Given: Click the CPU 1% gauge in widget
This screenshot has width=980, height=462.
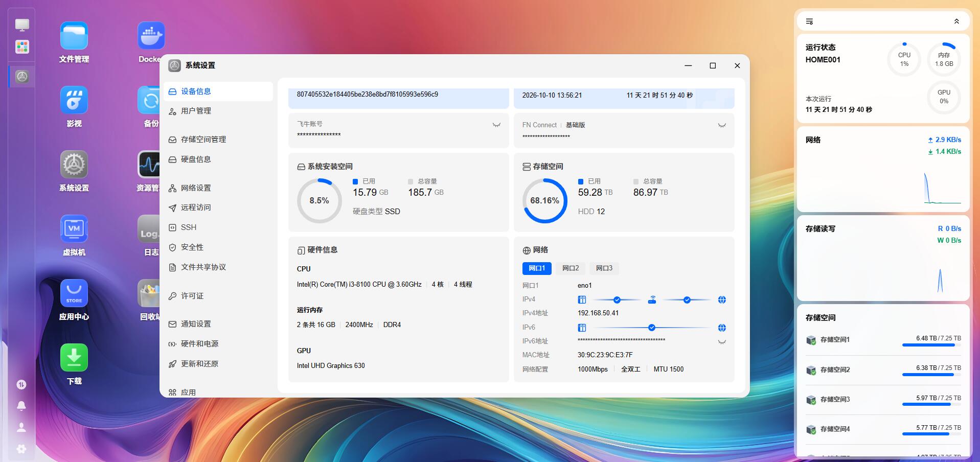Looking at the screenshot, I should pyautogui.click(x=904, y=59).
